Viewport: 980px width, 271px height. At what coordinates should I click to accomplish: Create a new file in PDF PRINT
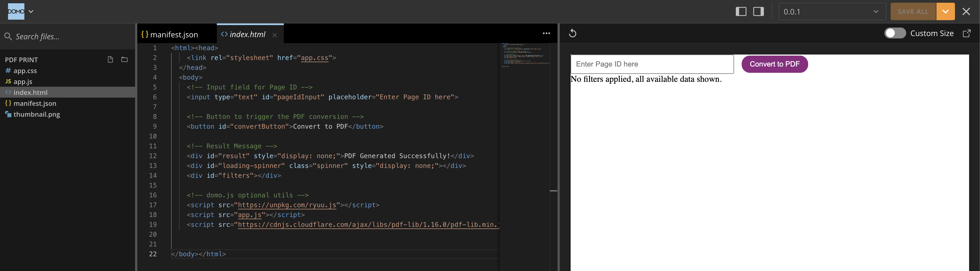(x=110, y=59)
